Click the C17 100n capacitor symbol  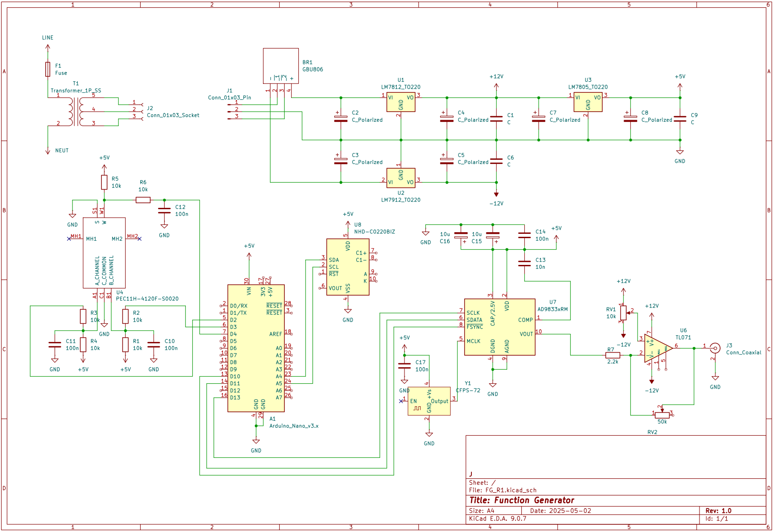pos(404,366)
